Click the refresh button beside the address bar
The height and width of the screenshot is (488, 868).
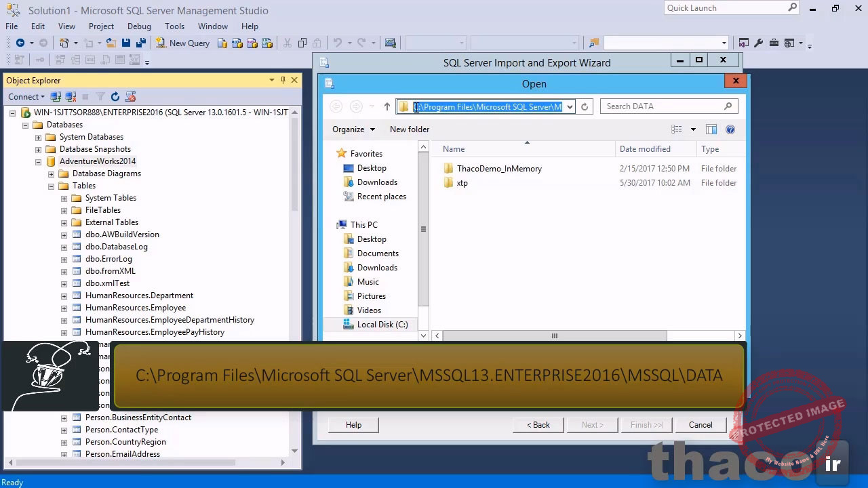pos(585,106)
